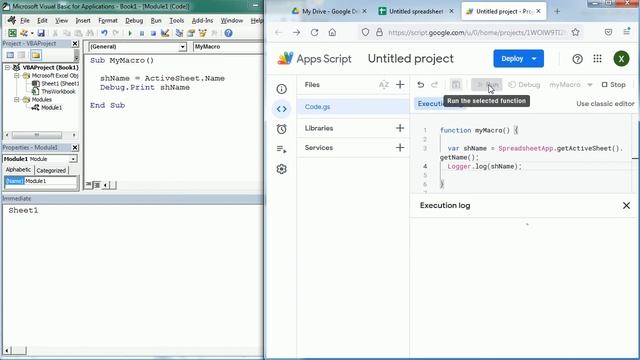Open Project Settings gear in Apps Script sidebar
640x360 pixels.
point(282,169)
